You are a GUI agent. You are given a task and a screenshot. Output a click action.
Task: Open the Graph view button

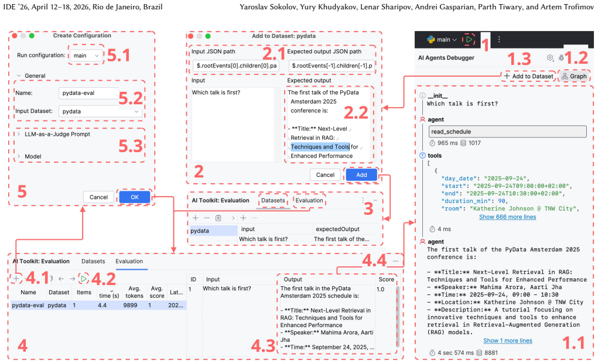(574, 76)
